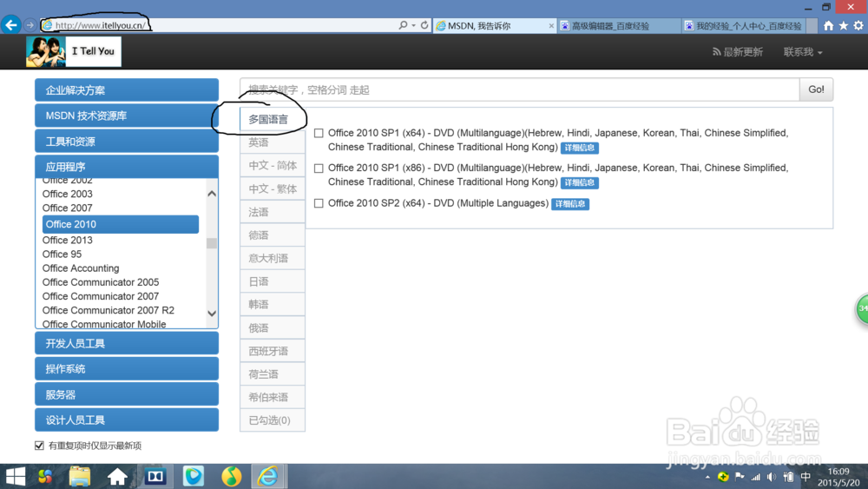Select the 多国语言 language tab

[273, 119]
